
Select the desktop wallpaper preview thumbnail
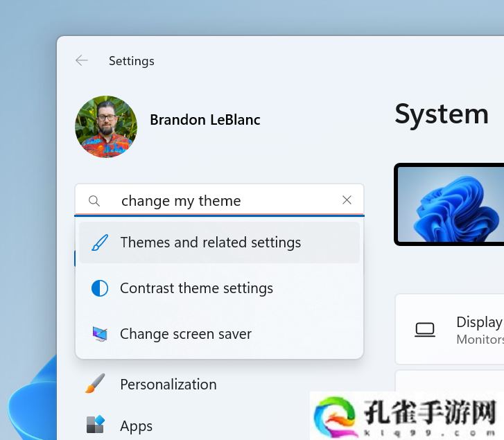449,204
